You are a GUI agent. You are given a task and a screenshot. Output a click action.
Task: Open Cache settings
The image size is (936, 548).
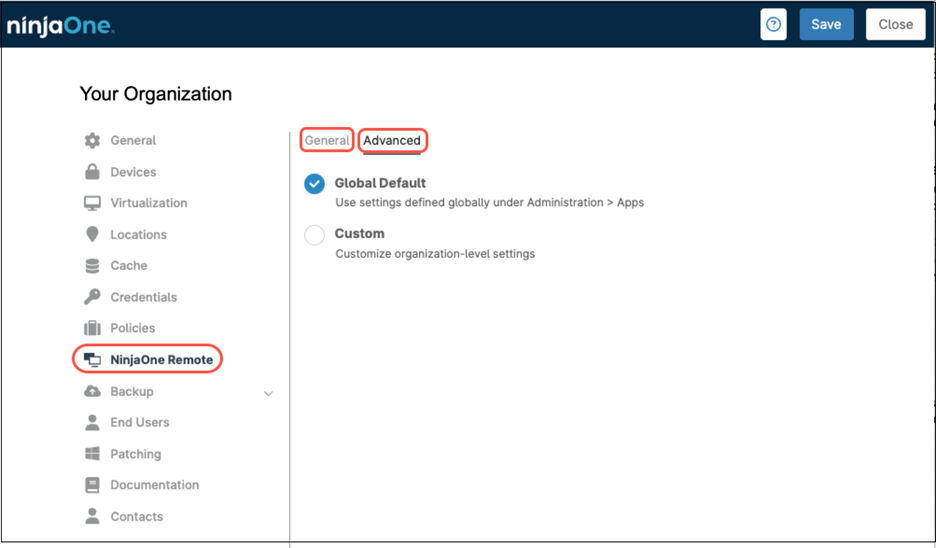tap(129, 266)
